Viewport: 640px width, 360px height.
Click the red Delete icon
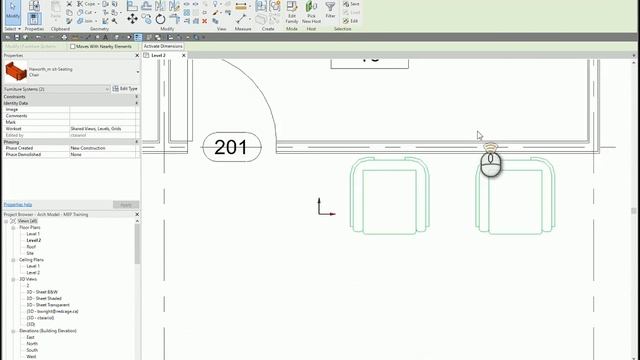coord(204,21)
